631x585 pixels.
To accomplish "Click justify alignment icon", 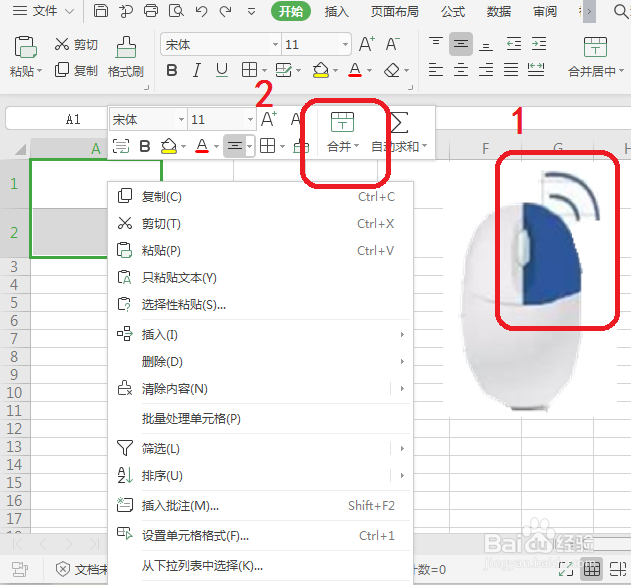I will pyautogui.click(x=511, y=70).
